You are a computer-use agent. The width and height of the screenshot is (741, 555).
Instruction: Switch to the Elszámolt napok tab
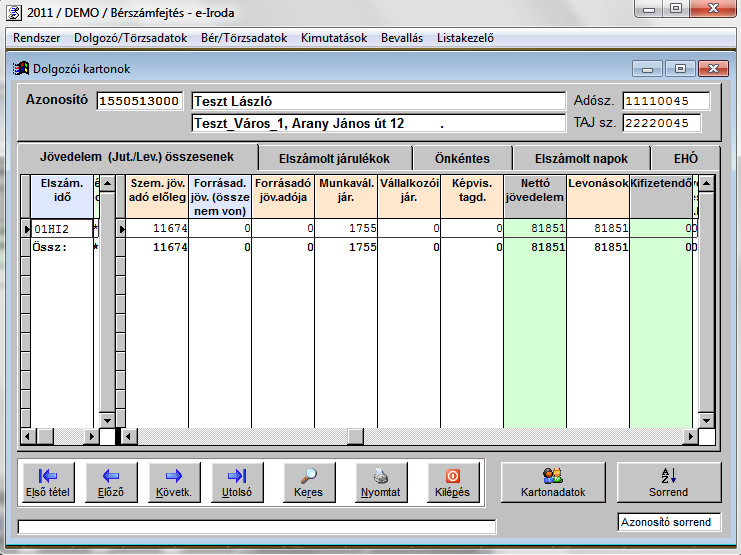581,158
